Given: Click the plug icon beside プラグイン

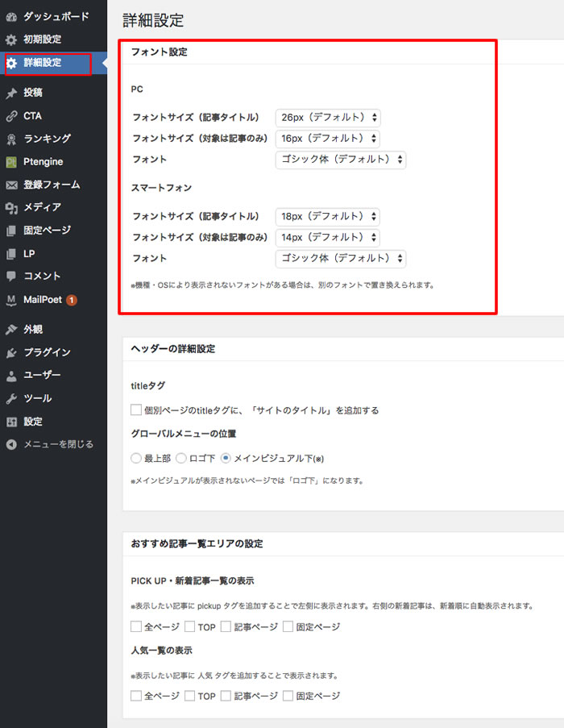Looking at the screenshot, I should tap(10, 352).
